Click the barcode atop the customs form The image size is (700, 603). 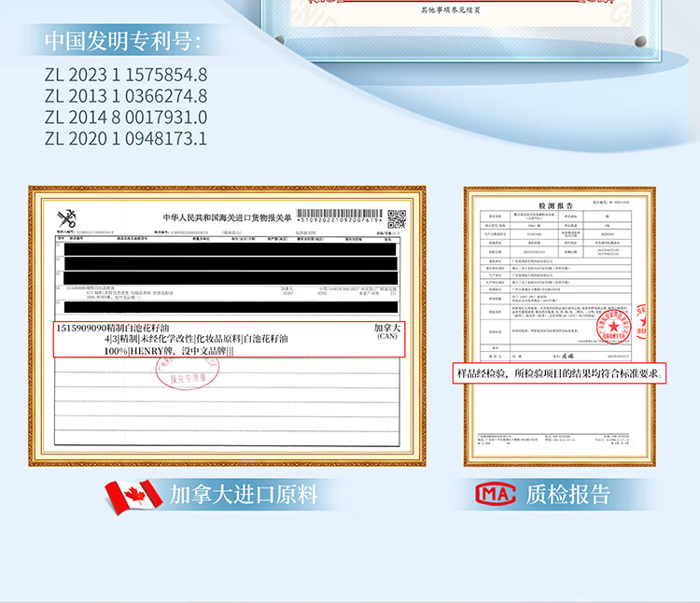339,217
